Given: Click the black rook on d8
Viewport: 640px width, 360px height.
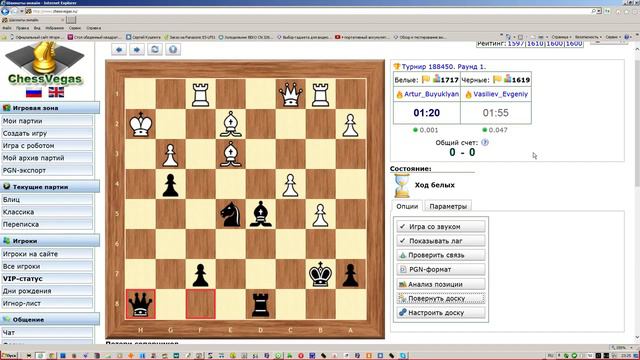Looking at the screenshot, I should click(260, 304).
